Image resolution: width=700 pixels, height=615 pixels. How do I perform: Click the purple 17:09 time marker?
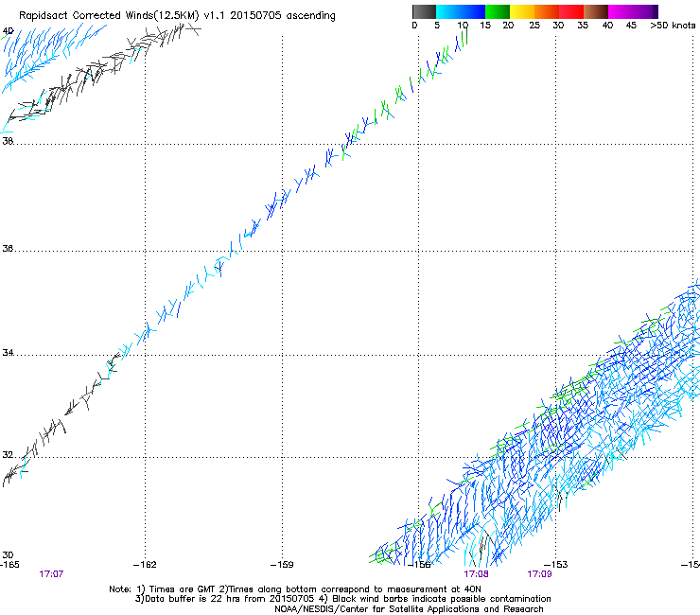point(539,574)
